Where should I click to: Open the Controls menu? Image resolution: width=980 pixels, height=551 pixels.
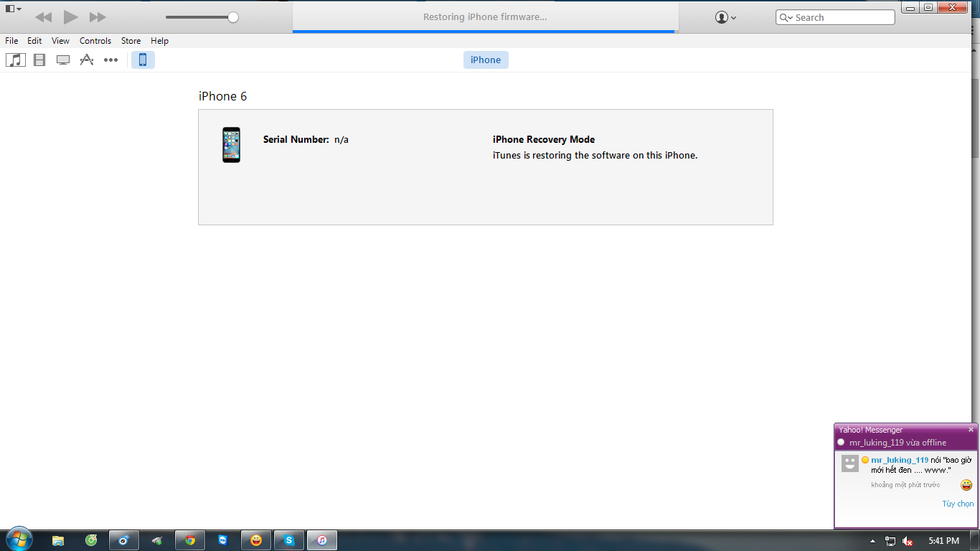[x=95, y=41]
